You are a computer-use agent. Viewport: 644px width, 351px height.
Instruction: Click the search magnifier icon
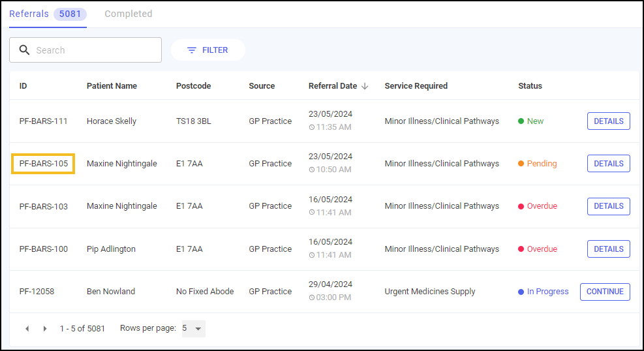[25, 50]
